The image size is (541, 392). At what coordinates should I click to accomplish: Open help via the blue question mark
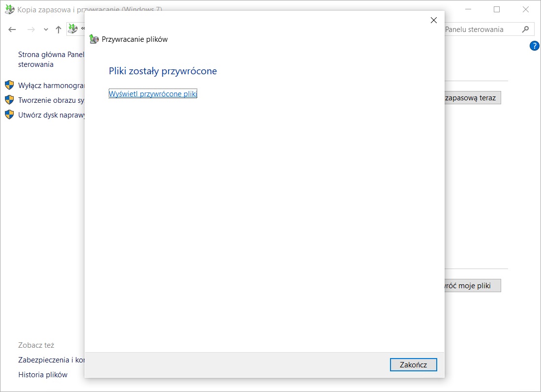[x=534, y=46]
